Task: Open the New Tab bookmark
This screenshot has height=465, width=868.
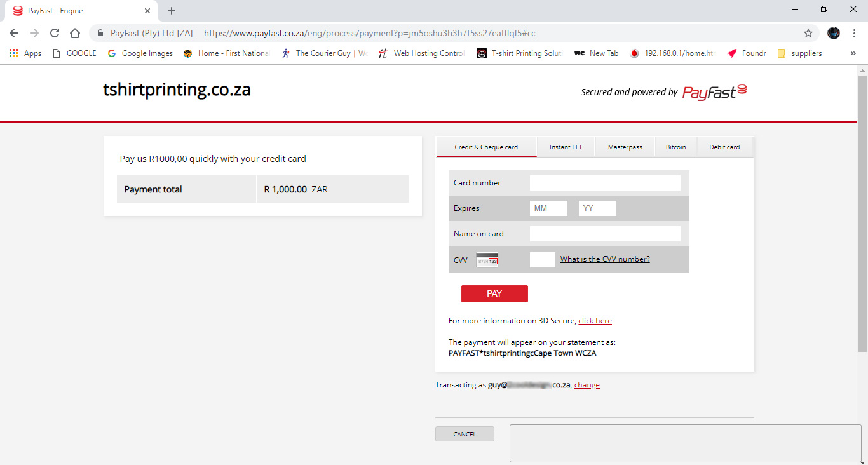Action: point(597,53)
